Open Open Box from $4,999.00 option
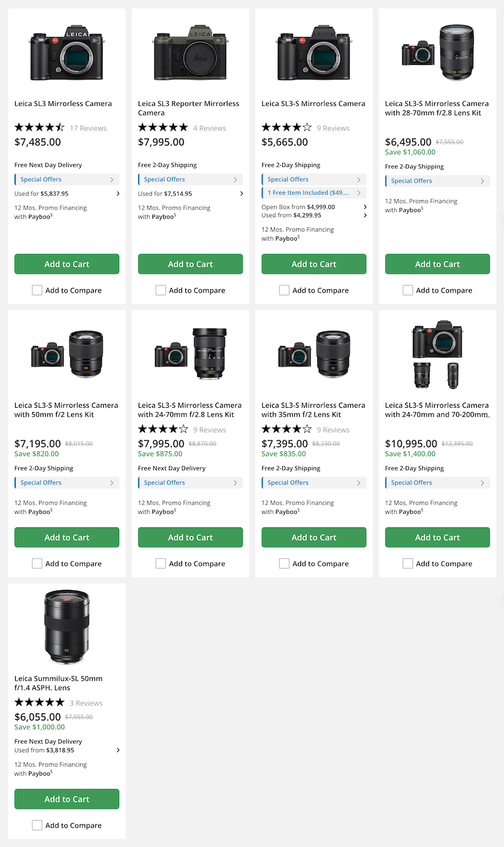The width and height of the screenshot is (504, 847). click(365, 207)
